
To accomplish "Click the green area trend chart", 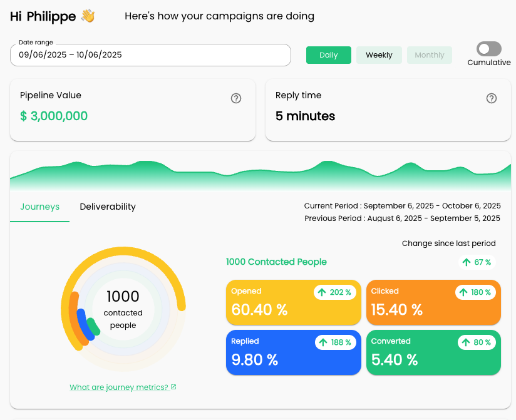I will 261,176.
